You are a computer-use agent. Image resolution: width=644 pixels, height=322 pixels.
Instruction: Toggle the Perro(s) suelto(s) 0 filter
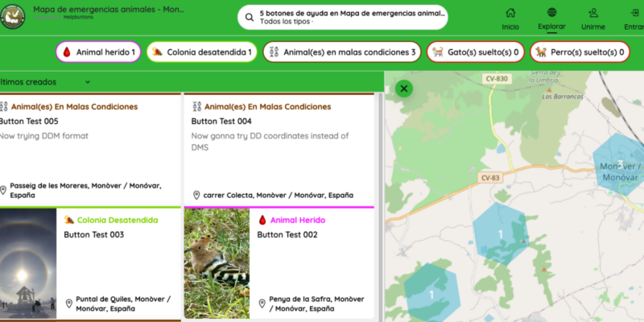[x=580, y=52]
